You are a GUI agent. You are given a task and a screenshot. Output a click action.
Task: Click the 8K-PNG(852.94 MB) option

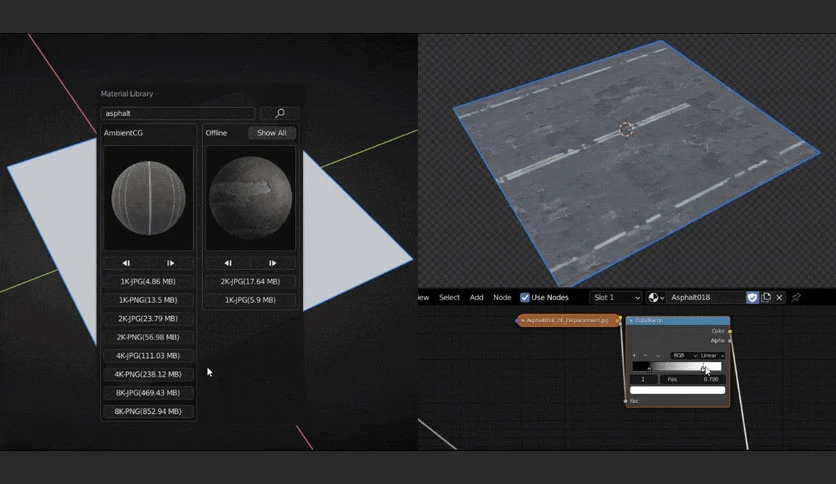point(148,412)
